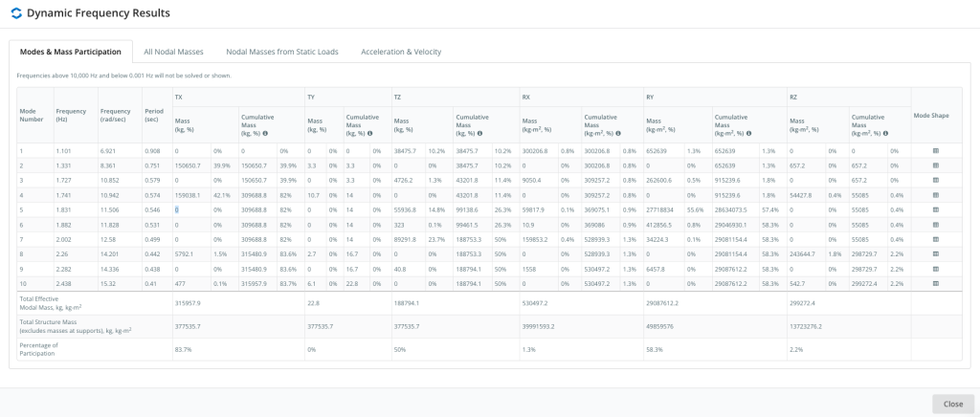980x417 pixels.
Task: Click mode shape icon in row 7
Action: [x=936, y=239]
